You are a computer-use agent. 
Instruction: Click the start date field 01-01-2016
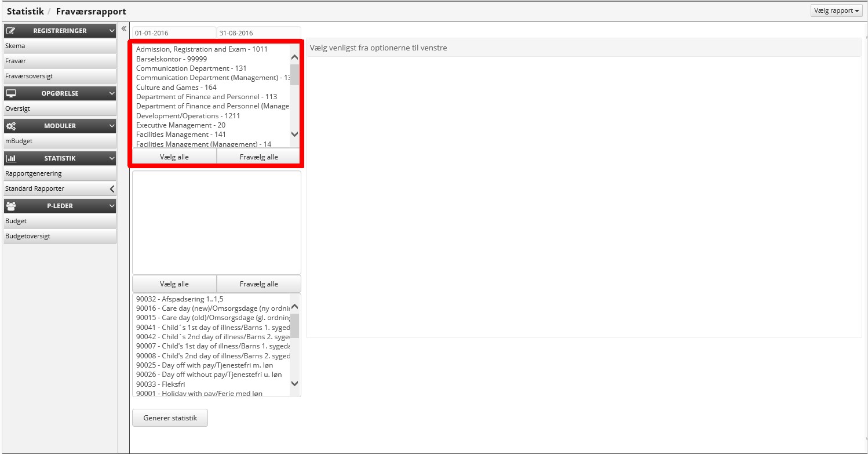tap(174, 33)
